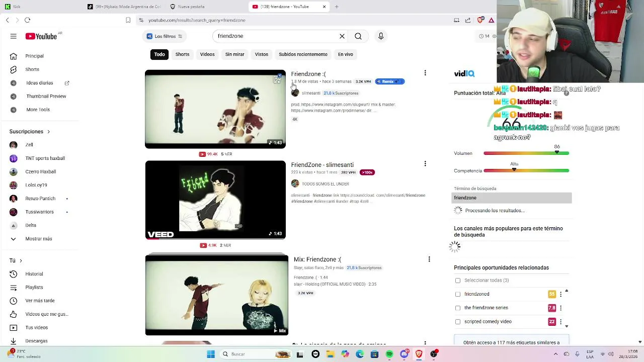
Task: Focus the YouTube search input field
Action: (276, 36)
